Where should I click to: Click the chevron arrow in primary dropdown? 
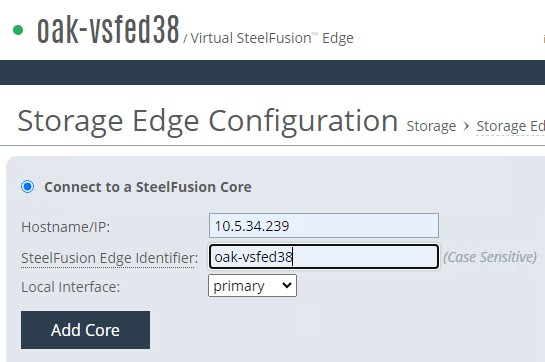point(287,285)
